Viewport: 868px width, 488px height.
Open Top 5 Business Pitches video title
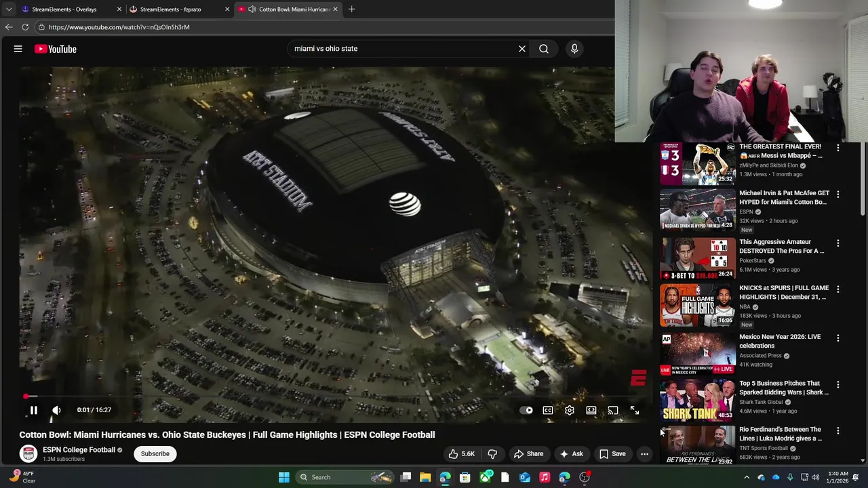tap(784, 388)
